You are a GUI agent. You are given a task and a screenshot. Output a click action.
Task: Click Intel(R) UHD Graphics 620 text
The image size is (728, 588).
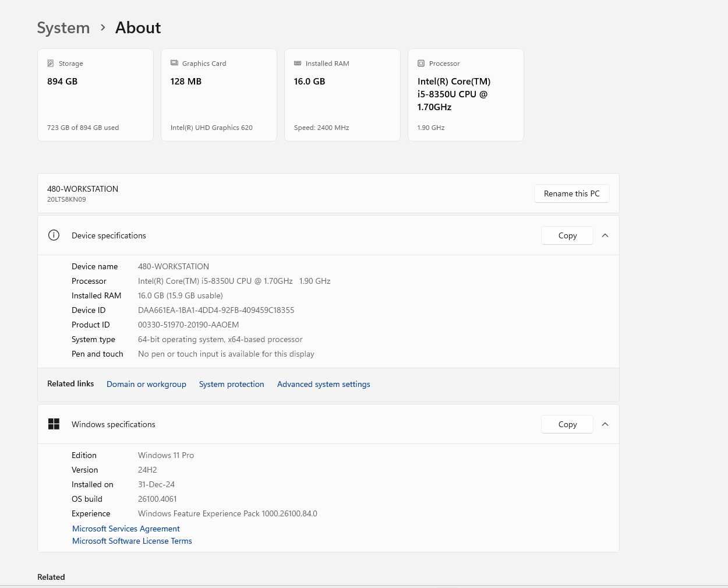[x=211, y=128]
